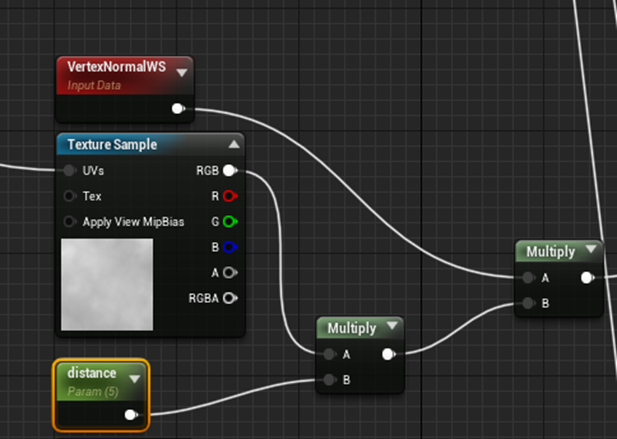Select the lower Multiply node title

(x=352, y=328)
